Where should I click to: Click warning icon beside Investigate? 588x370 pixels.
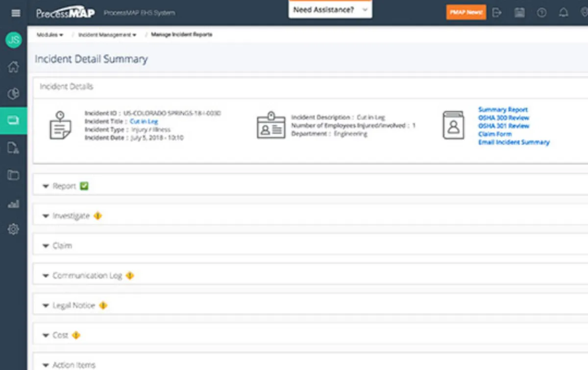98,215
